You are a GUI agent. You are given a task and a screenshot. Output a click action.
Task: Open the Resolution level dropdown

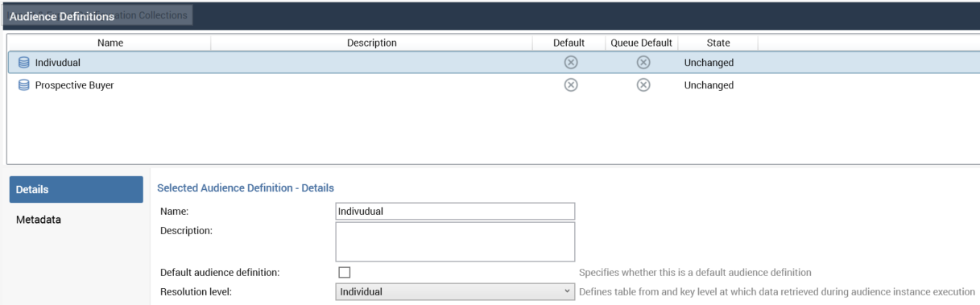click(455, 291)
